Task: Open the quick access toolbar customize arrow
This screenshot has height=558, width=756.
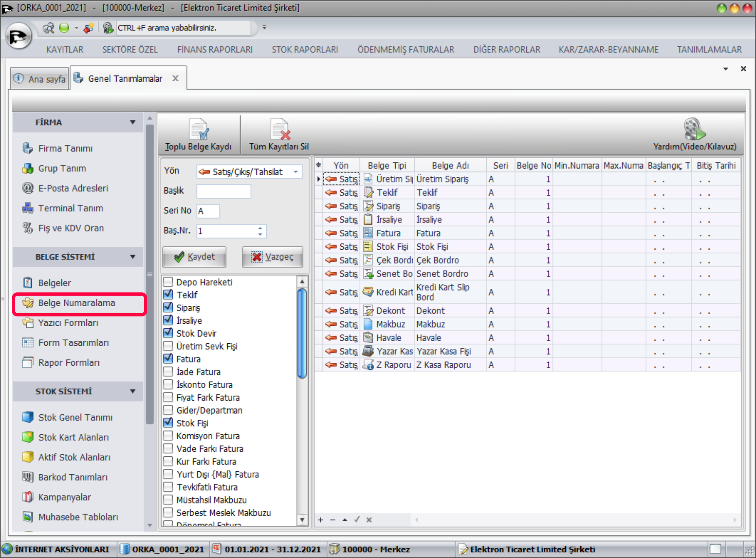Action: [264, 27]
